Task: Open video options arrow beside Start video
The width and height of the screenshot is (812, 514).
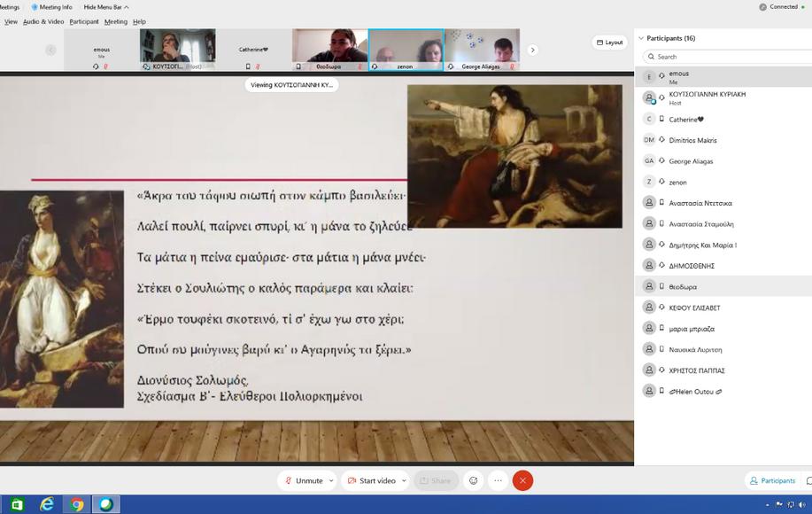Action: tap(404, 481)
